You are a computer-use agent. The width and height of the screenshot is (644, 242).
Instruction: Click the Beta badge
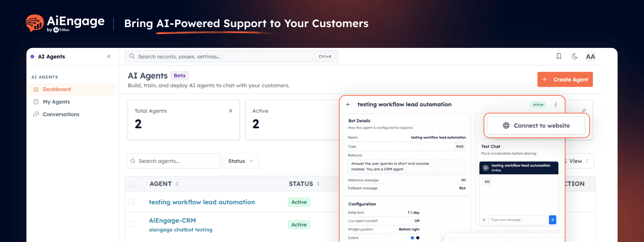pos(180,76)
